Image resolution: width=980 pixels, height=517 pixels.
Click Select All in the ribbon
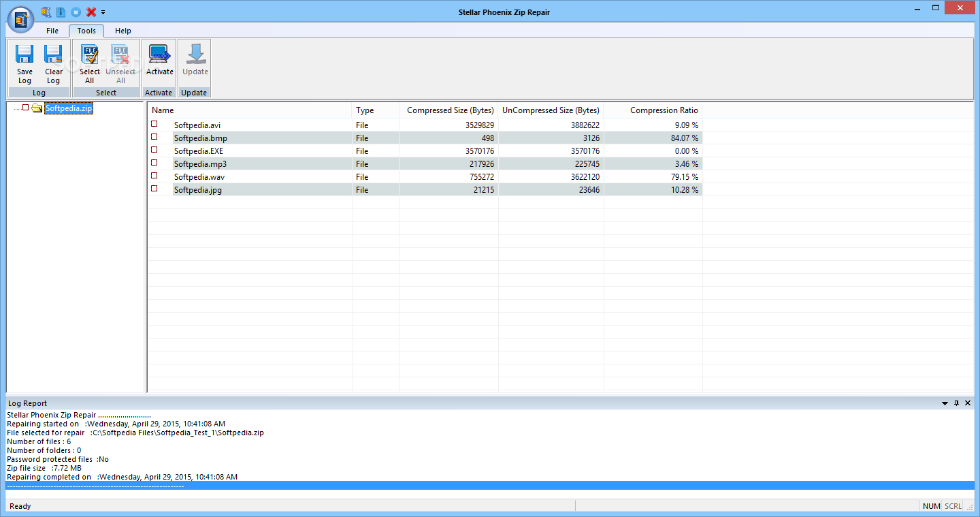coord(90,64)
